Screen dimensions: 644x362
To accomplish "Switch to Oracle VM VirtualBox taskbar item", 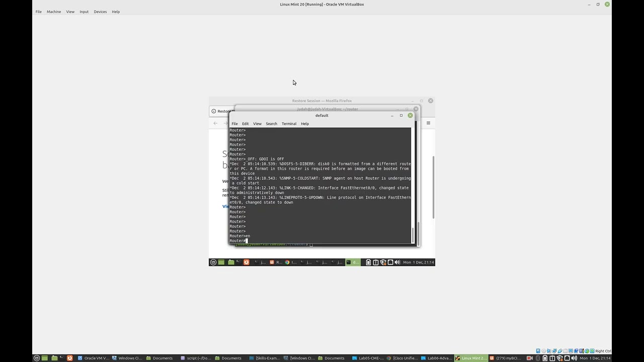I will (94, 358).
